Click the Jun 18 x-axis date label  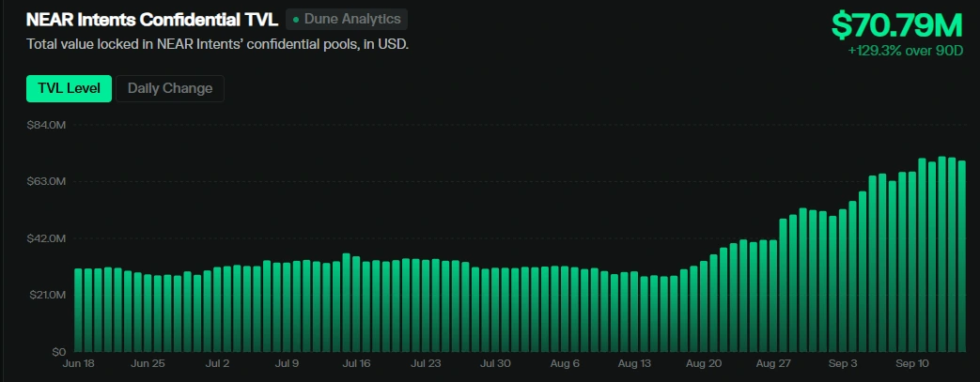pos(79,363)
